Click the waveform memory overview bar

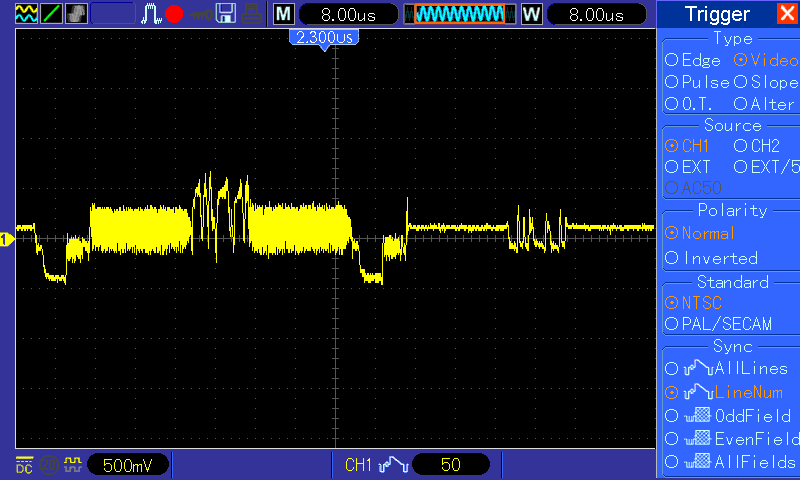click(460, 14)
